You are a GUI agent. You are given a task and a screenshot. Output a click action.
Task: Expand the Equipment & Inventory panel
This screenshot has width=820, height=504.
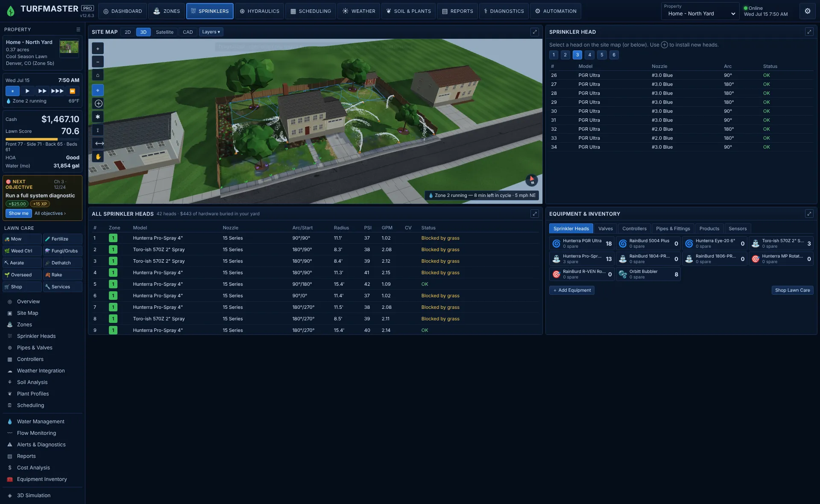coord(809,214)
